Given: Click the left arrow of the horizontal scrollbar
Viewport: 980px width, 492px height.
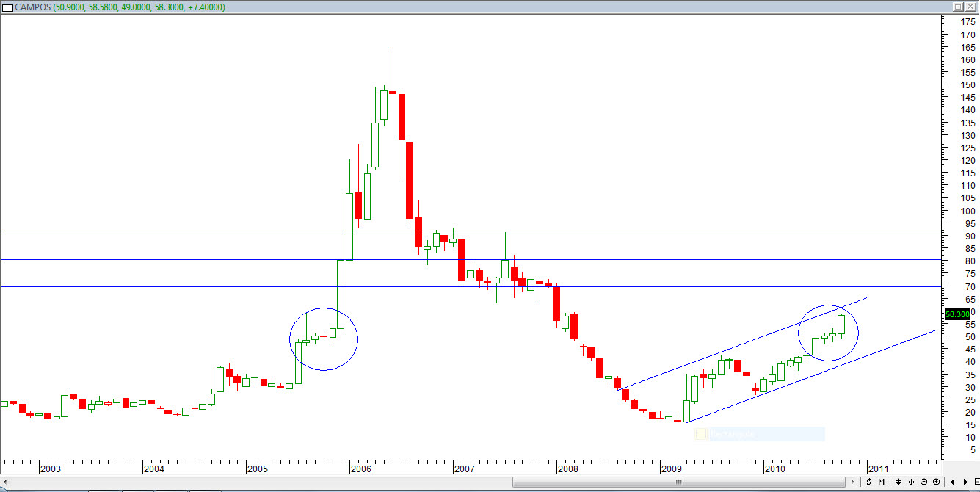Looking at the screenshot, I should pyautogui.click(x=6, y=481).
